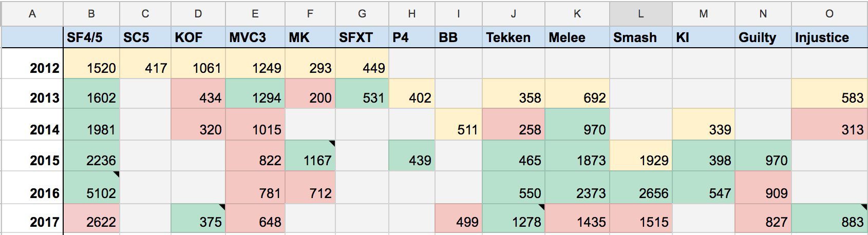Click the column B header letter
The width and height of the screenshot is (868, 235).
[x=91, y=14]
